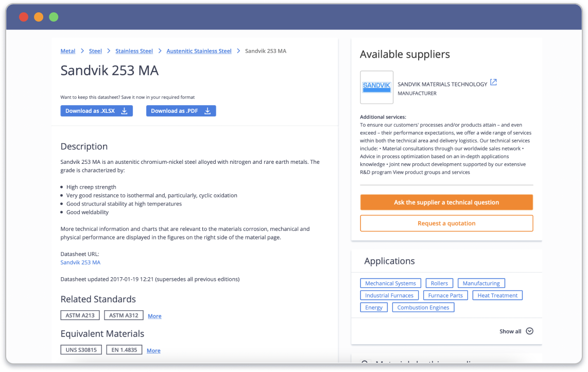
Task: Pick the Combustion Engines application tag
Action: click(x=423, y=308)
